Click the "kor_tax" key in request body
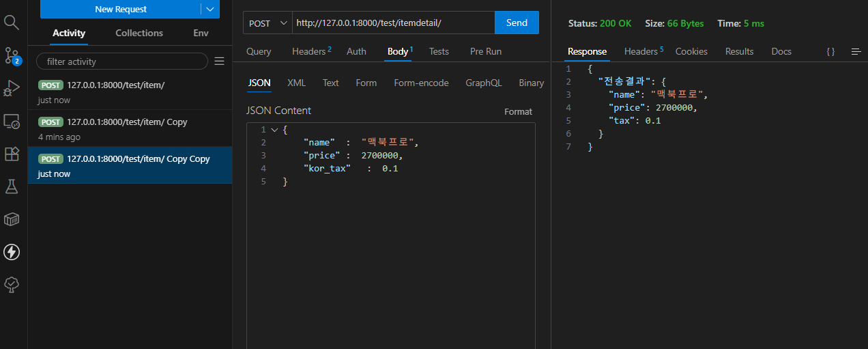This screenshot has width=868, height=349. tap(328, 168)
